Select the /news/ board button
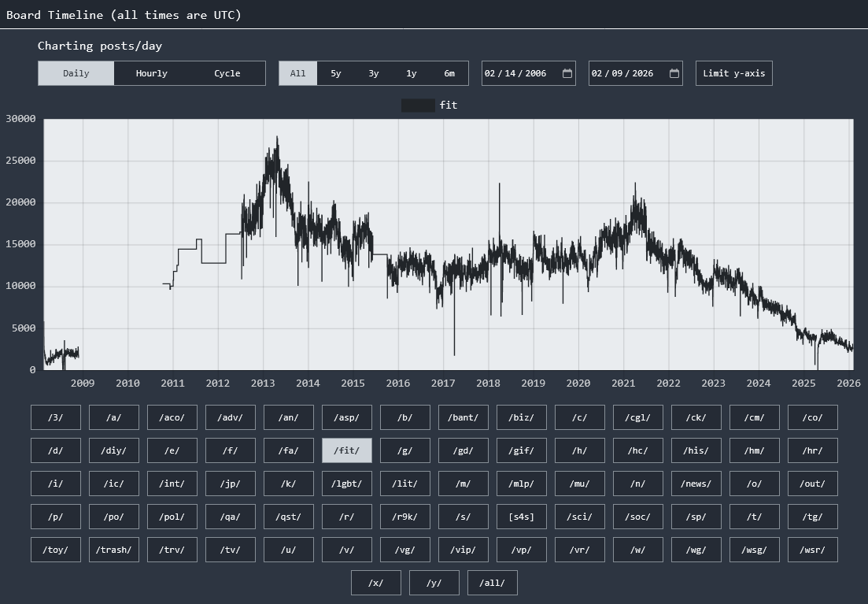Viewport: 868px width, 604px height. click(696, 484)
